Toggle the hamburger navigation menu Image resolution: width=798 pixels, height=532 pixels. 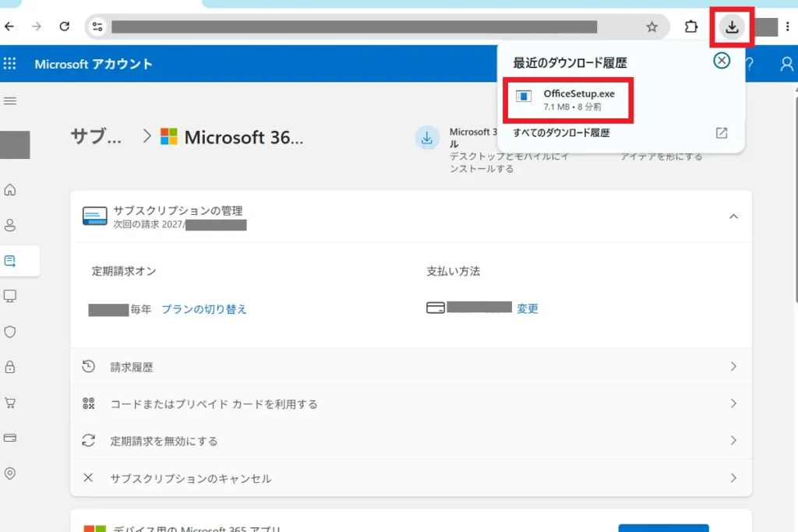click(9, 100)
